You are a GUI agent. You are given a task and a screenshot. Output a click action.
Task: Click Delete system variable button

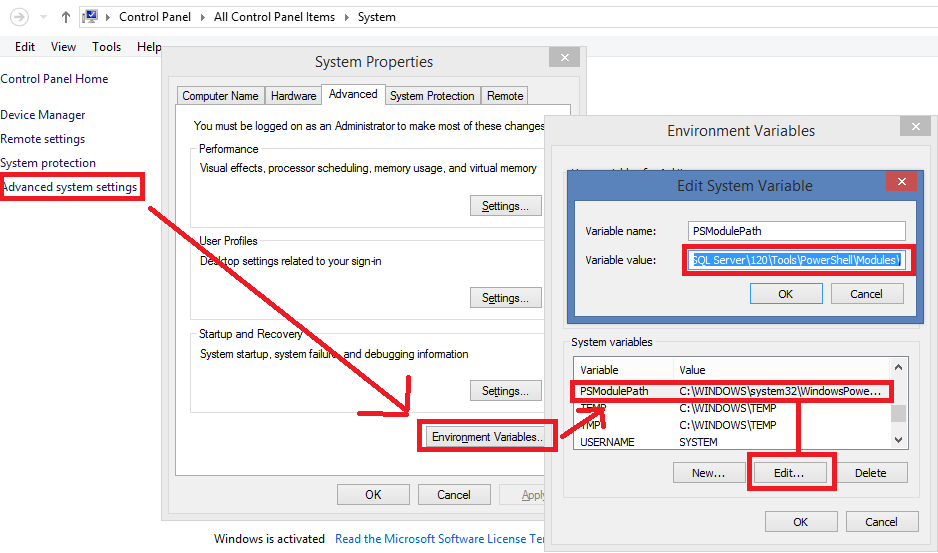(x=871, y=472)
